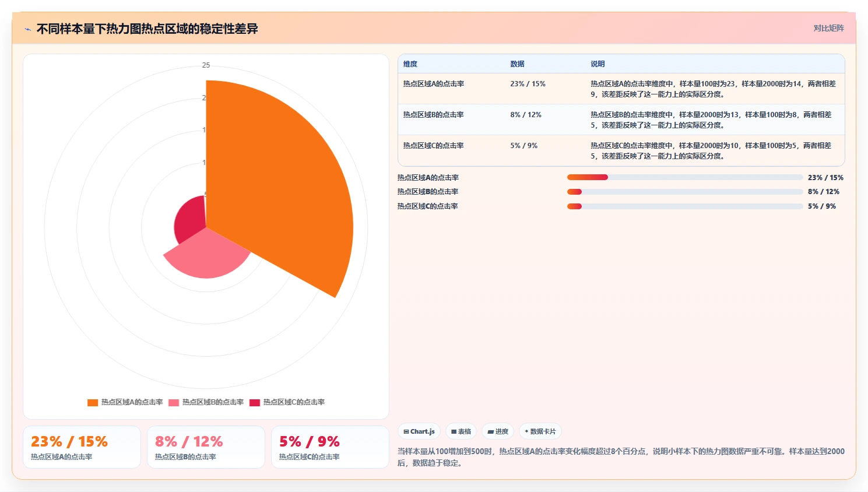Click table cell 热点区域B的点击率
Image resolution: width=868 pixels, height=492 pixels.
coord(434,115)
